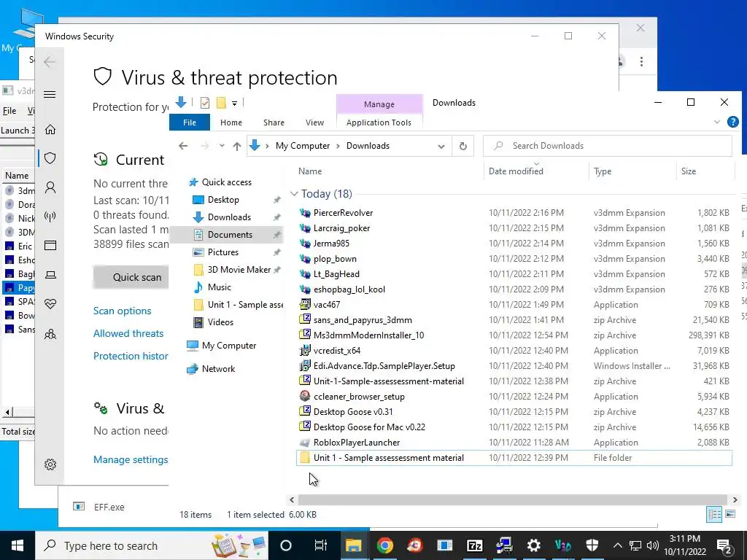747x560 pixels.
Task: Switch to Details view icon in status bar
Action: click(x=713, y=514)
